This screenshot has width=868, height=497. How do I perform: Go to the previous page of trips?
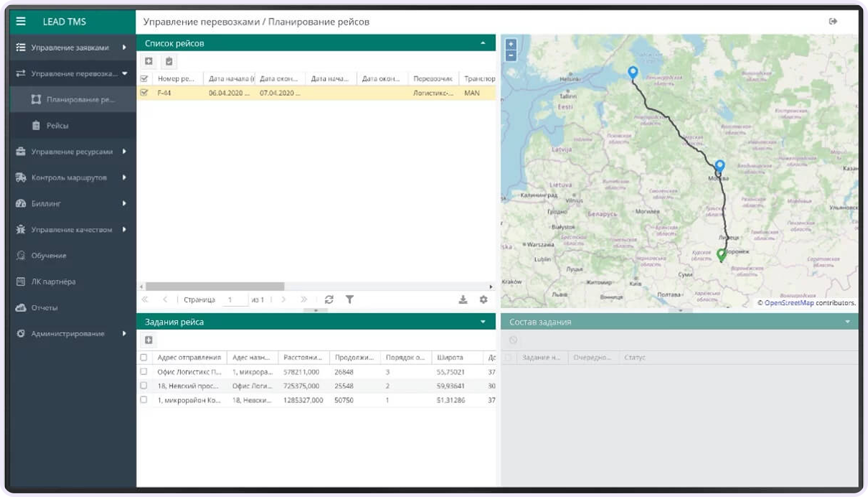(165, 299)
